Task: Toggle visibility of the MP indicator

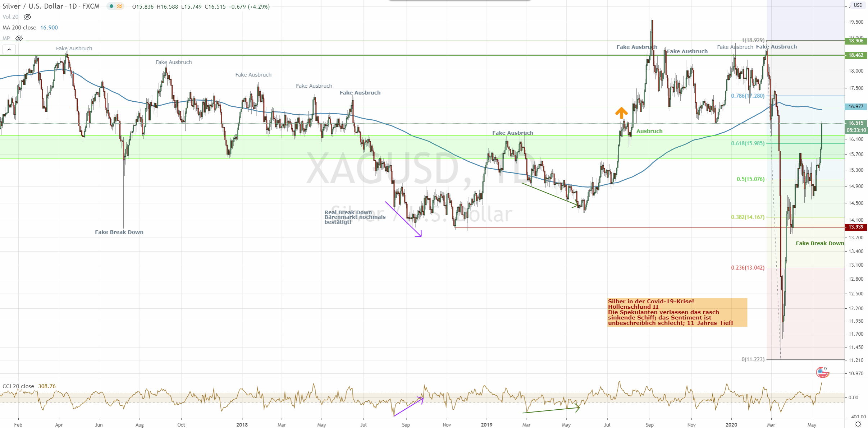Action: (x=19, y=38)
